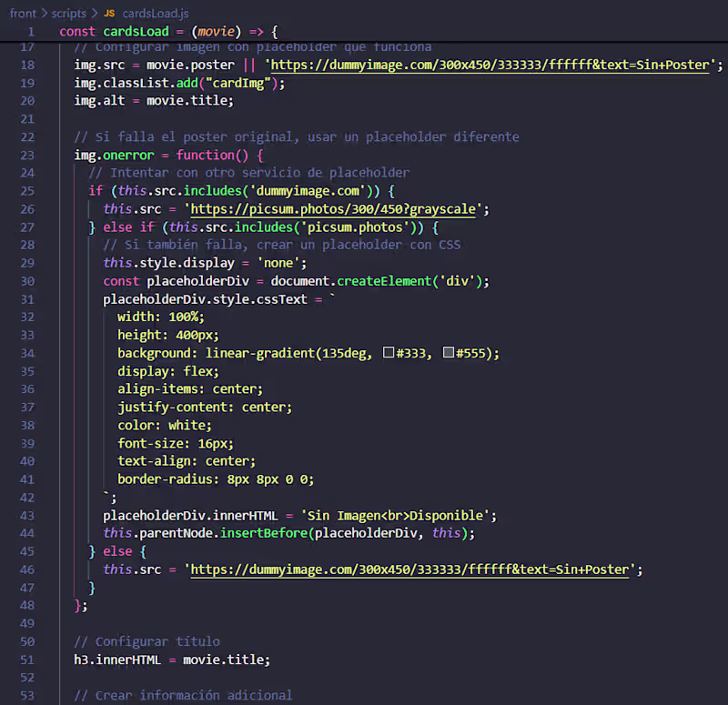Click the 'picsum.photos' string on line 27
The width and height of the screenshot is (728, 705).
355,227
